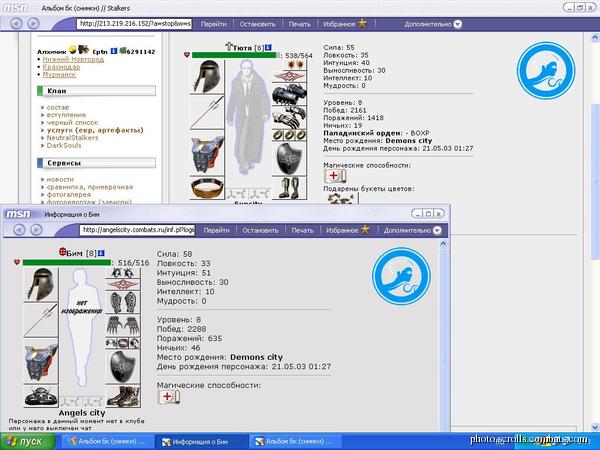This screenshot has width=600, height=450.
Task: Click Избранное star in Stalkers window toolbar
Action: [x=362, y=23]
